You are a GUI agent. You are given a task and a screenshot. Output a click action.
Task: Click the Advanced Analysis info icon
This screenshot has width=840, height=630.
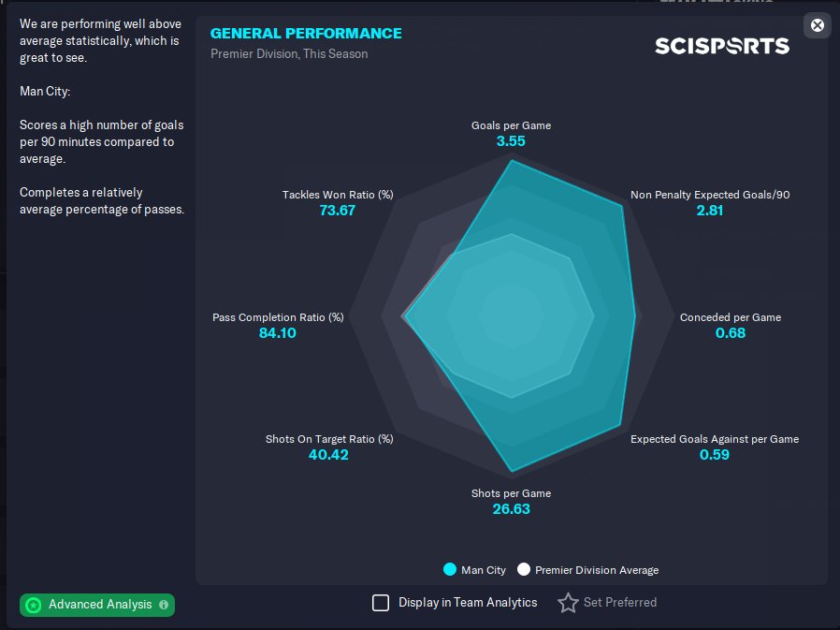(x=164, y=605)
